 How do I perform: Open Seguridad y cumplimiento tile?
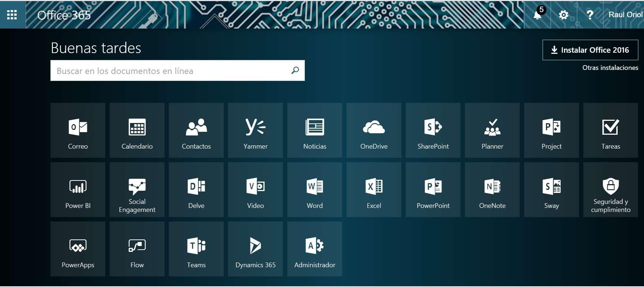pos(611,190)
